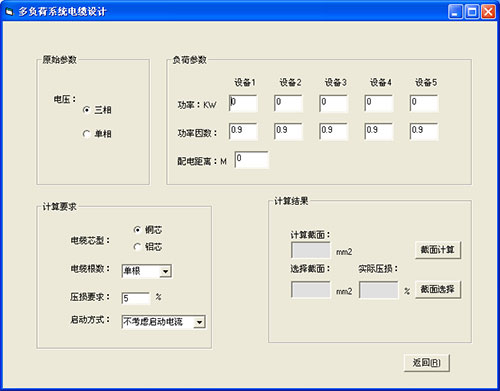
Task: Click the 负荷参数 group label
Action: (x=190, y=60)
